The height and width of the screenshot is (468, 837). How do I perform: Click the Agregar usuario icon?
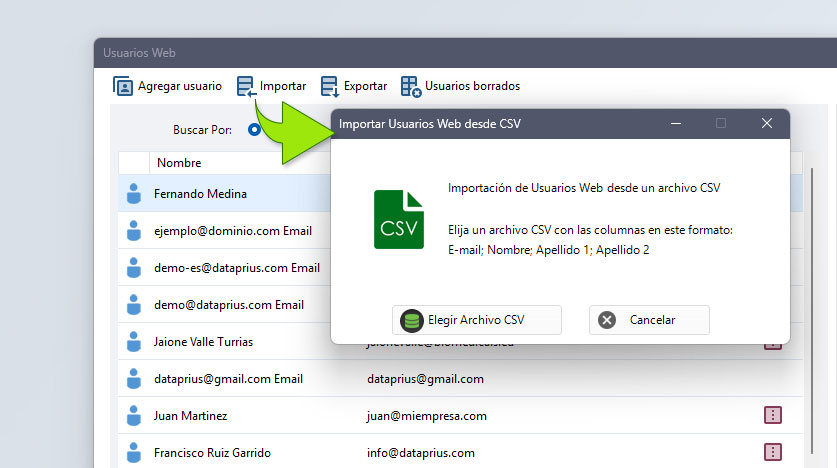pyautogui.click(x=123, y=86)
